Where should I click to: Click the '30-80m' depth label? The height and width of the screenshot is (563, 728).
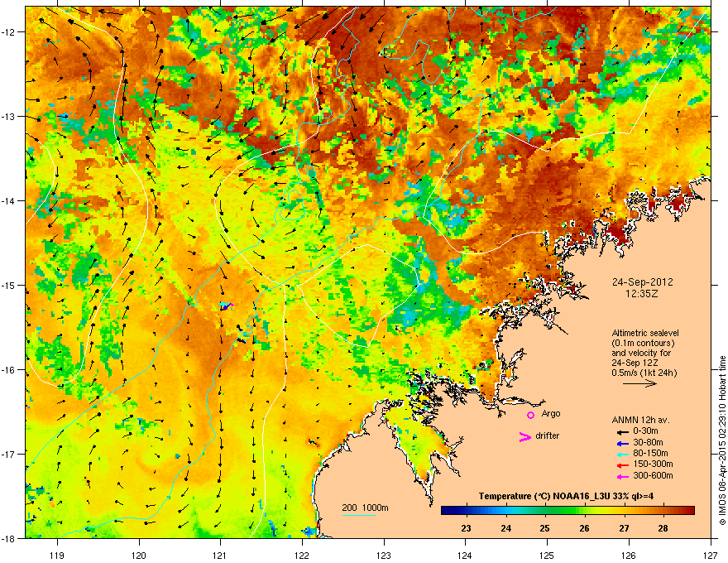pyautogui.click(x=648, y=443)
